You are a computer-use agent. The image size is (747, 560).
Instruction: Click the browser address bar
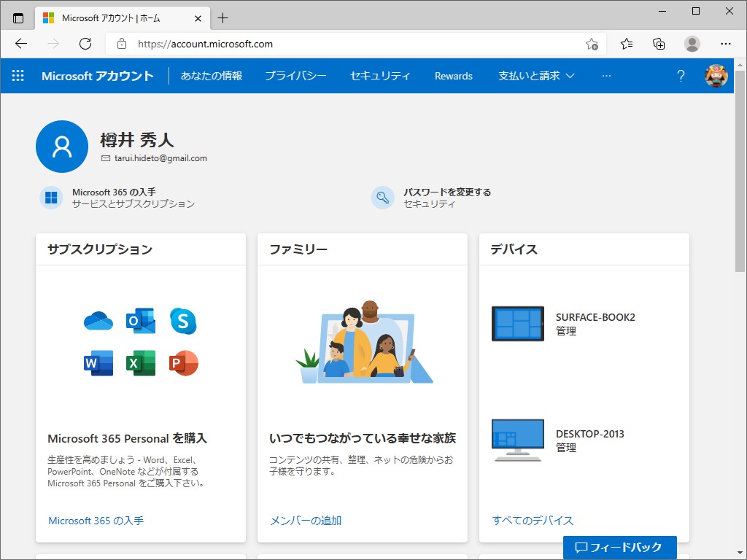click(292, 44)
